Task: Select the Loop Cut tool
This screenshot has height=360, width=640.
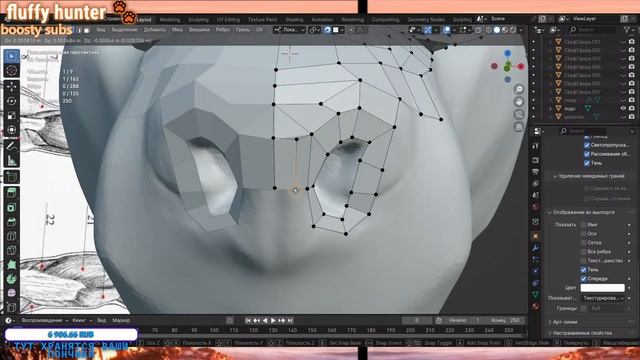Action: tap(11, 236)
